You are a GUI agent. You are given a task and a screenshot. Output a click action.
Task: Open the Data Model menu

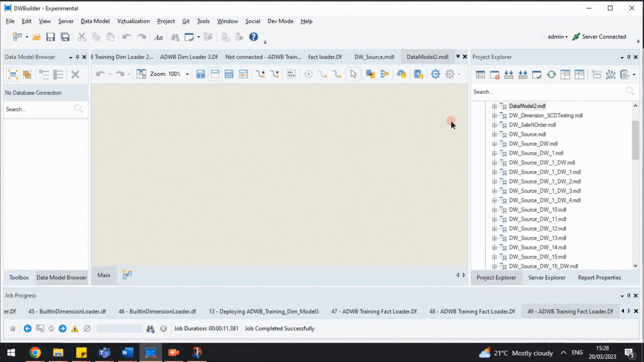tap(95, 21)
